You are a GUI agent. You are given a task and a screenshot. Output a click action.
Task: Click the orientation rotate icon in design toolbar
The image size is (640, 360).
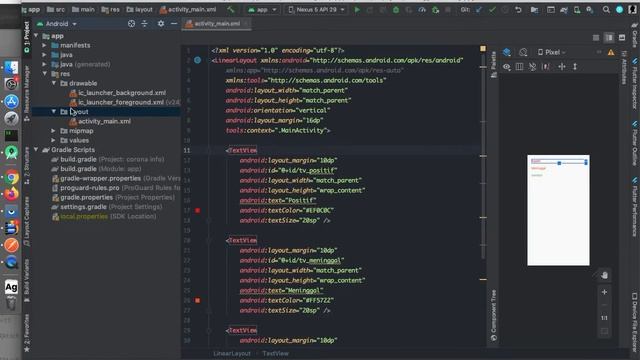(x=523, y=52)
